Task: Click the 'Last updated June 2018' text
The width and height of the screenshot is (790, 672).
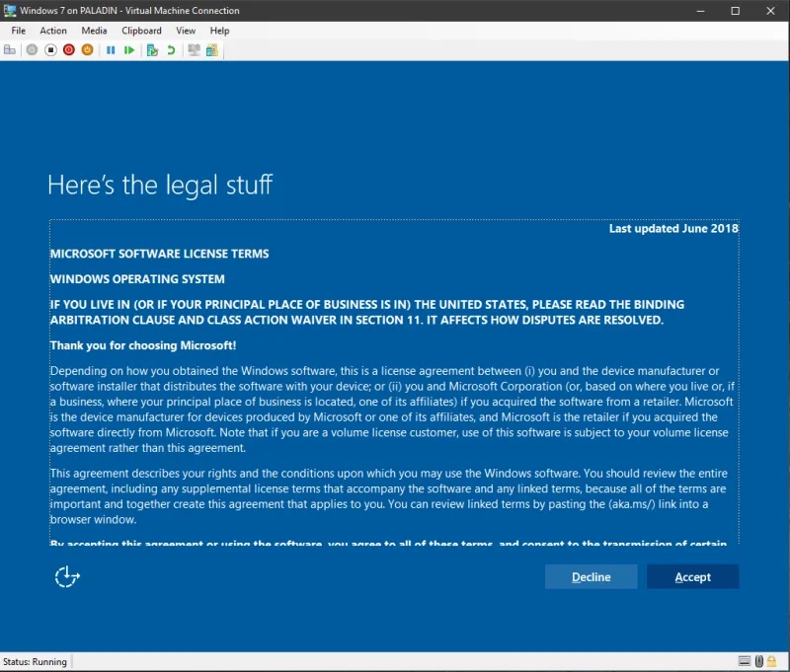Action: tap(673, 229)
